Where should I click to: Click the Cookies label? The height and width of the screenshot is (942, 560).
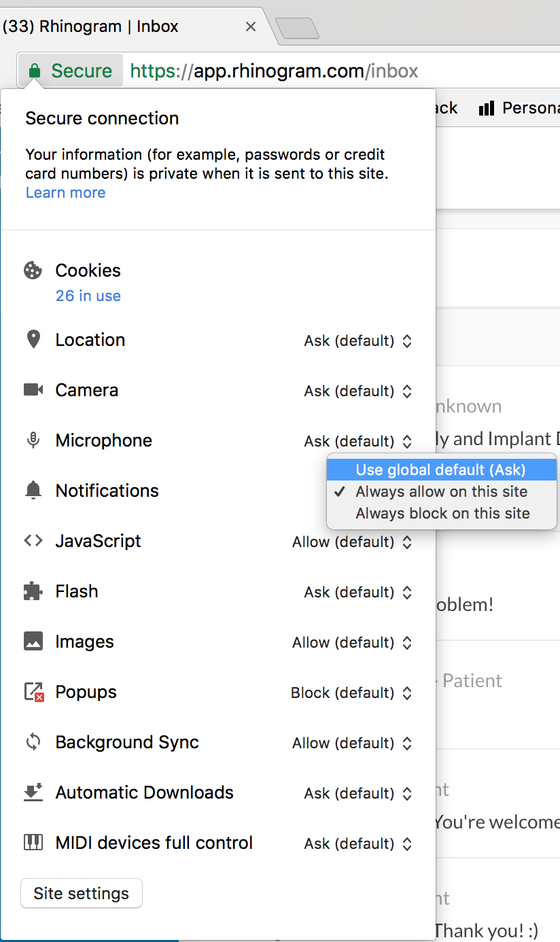pos(88,271)
